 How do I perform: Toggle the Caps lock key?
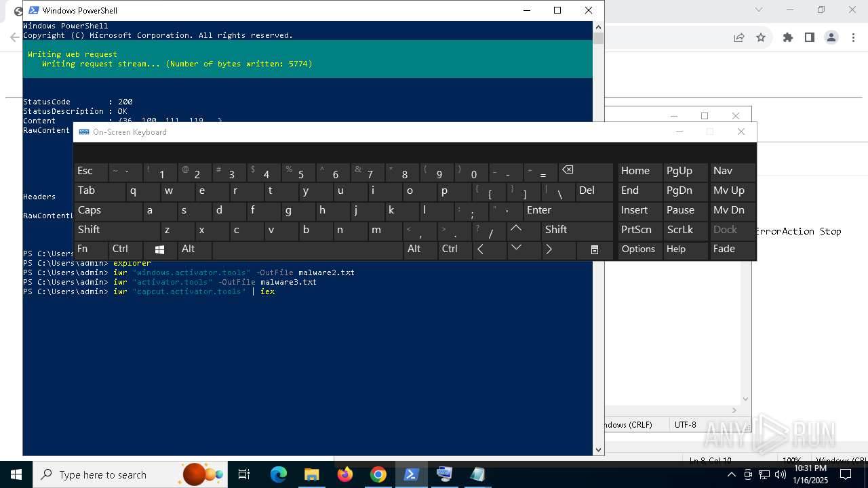coord(108,211)
